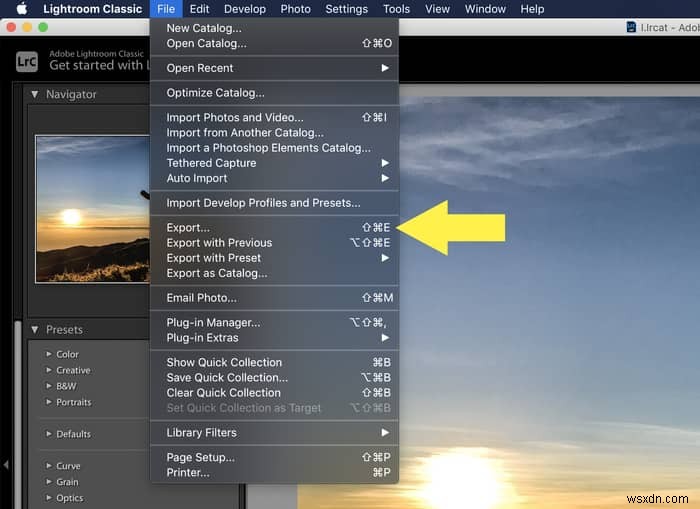Image resolution: width=700 pixels, height=509 pixels.
Task: Choose Printer... menu item
Action: click(x=274, y=472)
